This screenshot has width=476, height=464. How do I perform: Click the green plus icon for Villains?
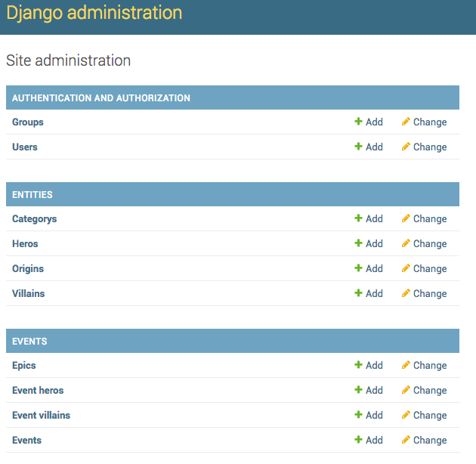(358, 292)
